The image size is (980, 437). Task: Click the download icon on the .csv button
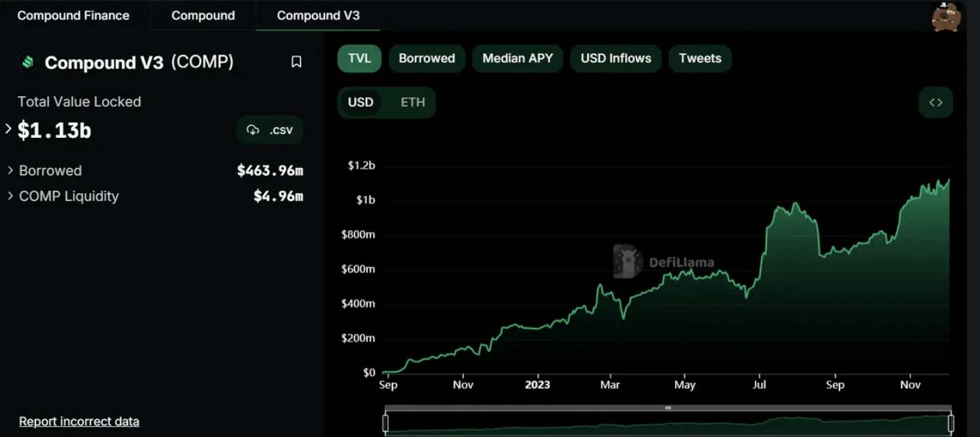[x=253, y=130]
